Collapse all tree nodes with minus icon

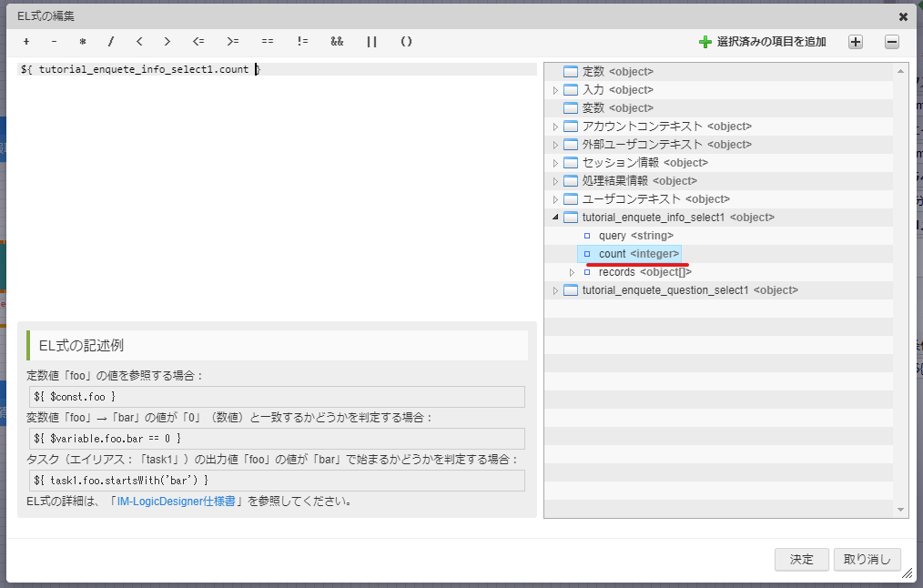(892, 42)
